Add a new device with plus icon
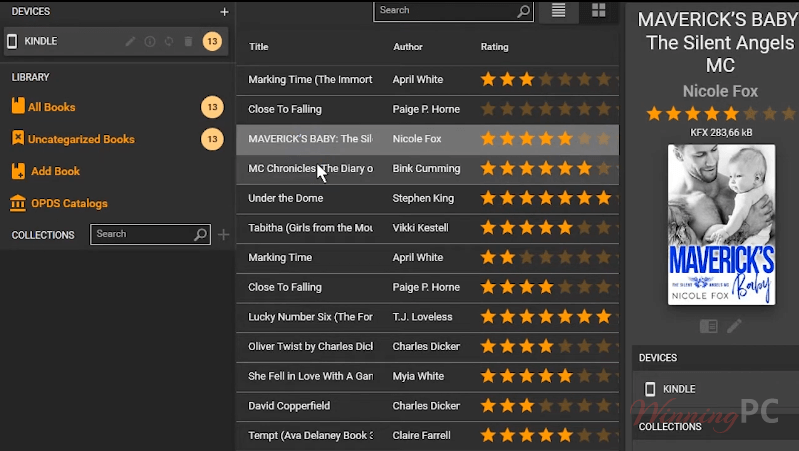799x451 pixels. coord(224,12)
